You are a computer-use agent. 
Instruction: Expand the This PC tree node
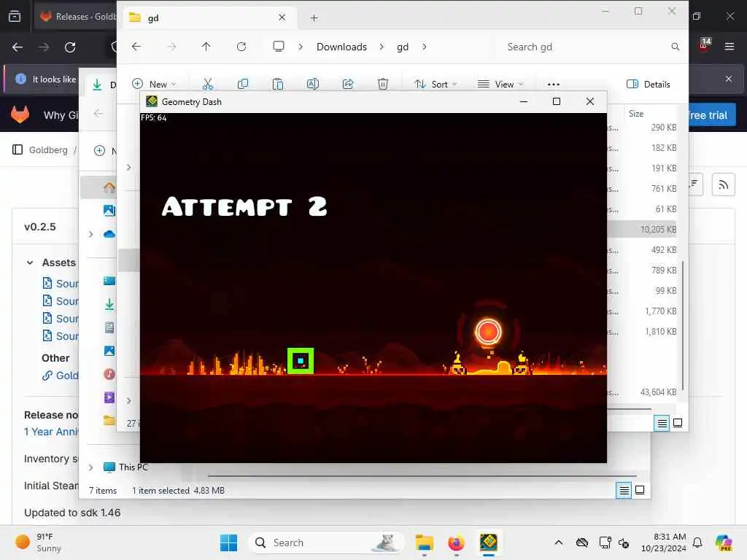pos(91,467)
